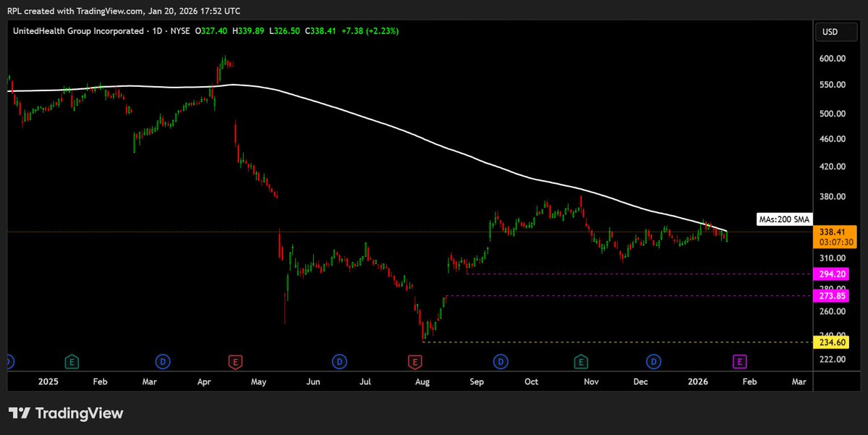Toggle visibility of the 200 SMA via legend
Image resolution: width=868 pixels, height=435 pixels.
[x=784, y=219]
